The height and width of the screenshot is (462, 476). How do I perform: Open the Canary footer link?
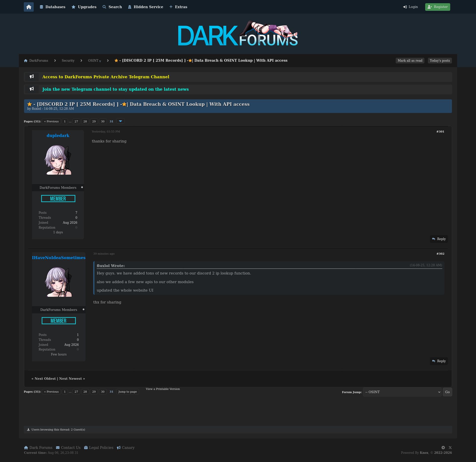tap(126, 448)
